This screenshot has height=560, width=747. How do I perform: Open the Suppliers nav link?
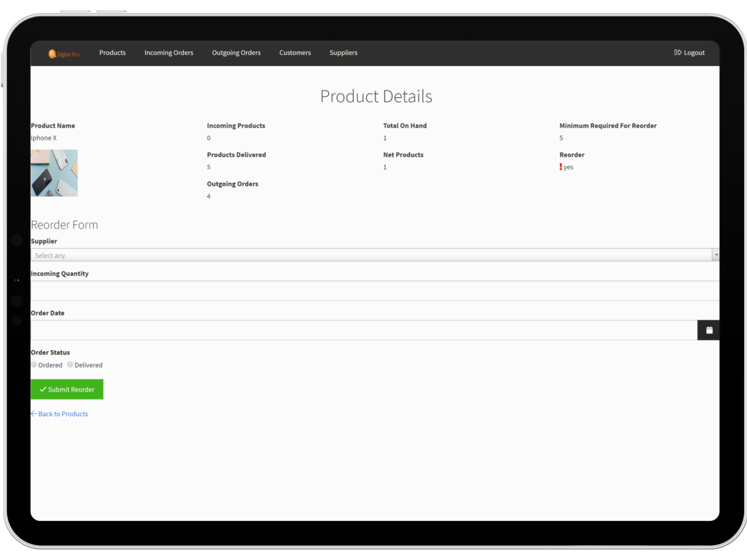pyautogui.click(x=343, y=52)
